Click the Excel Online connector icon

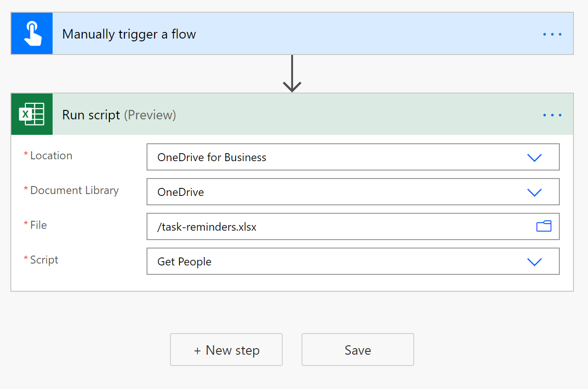pos(31,114)
